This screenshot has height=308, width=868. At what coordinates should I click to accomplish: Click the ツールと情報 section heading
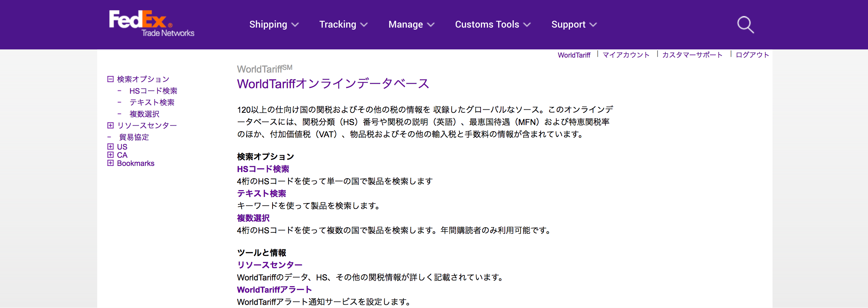click(x=262, y=253)
